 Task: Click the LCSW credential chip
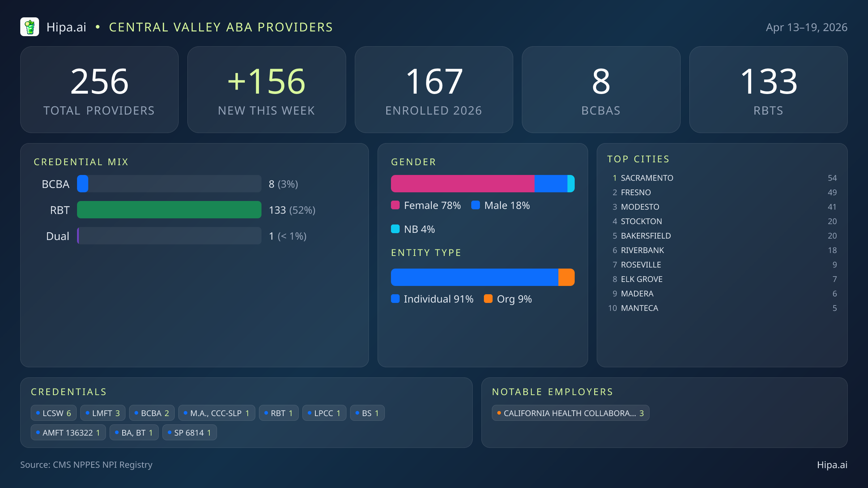click(54, 413)
